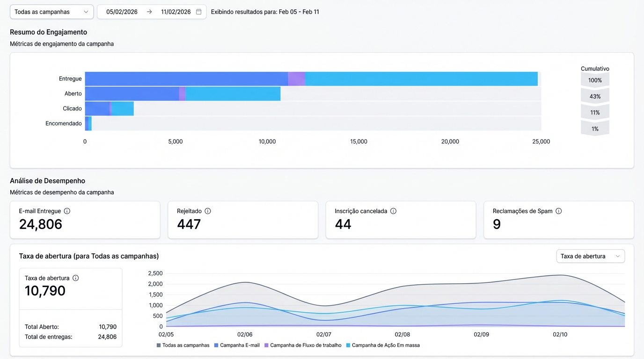Image resolution: width=644 pixels, height=359 pixels.
Task: Click info icon in Taxa de abertura card
Action: click(76, 278)
